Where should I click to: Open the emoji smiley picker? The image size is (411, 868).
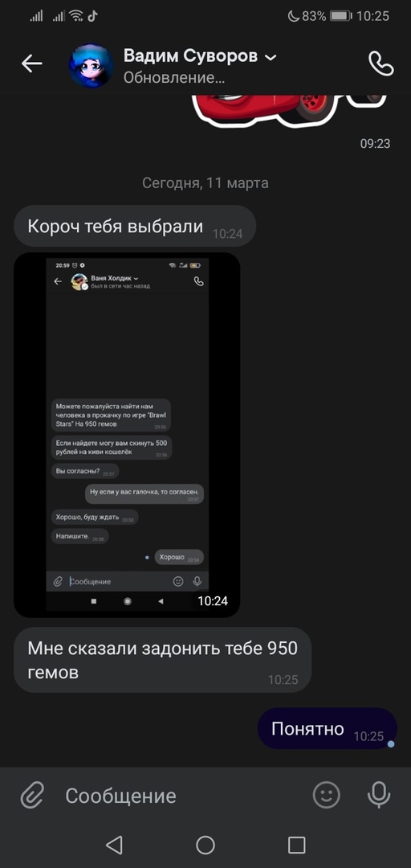[x=327, y=796]
